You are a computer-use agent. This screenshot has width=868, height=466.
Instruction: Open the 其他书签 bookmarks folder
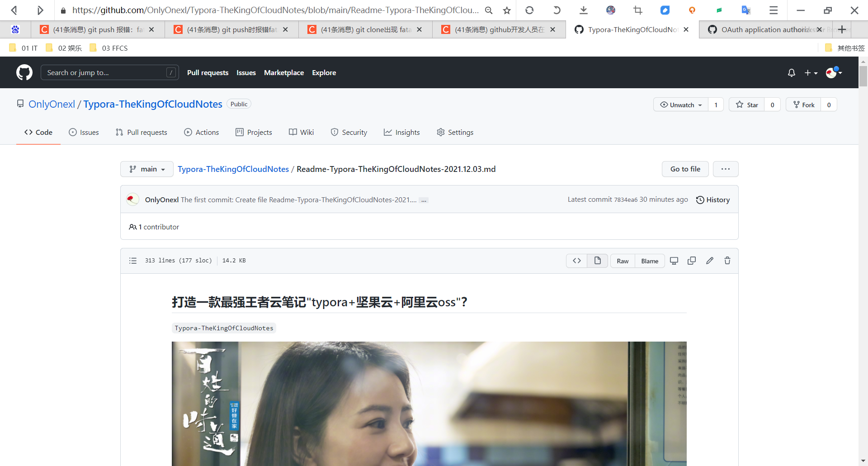(844, 48)
